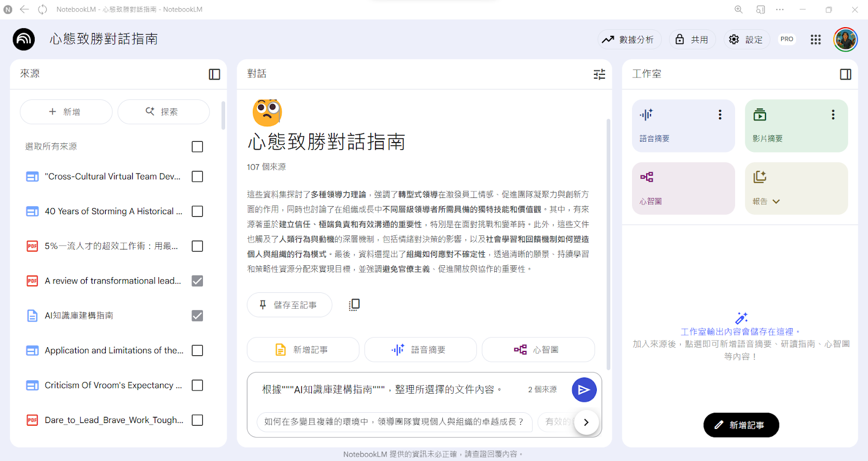Check the 5%一流人才的超效工作術 source checkbox
This screenshot has width=868, height=461.
[197, 246]
